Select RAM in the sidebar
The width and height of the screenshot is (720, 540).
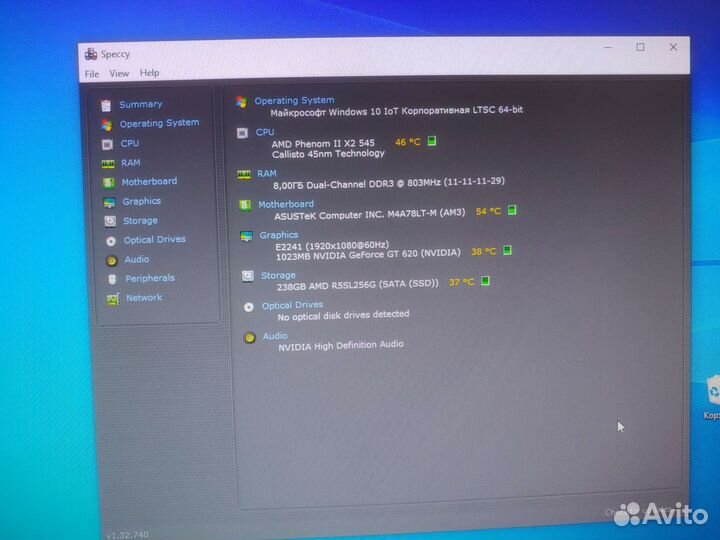130,163
